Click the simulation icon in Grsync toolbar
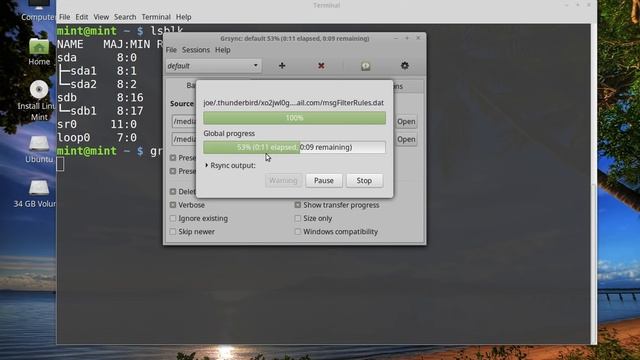The image size is (640, 360). tap(365, 66)
